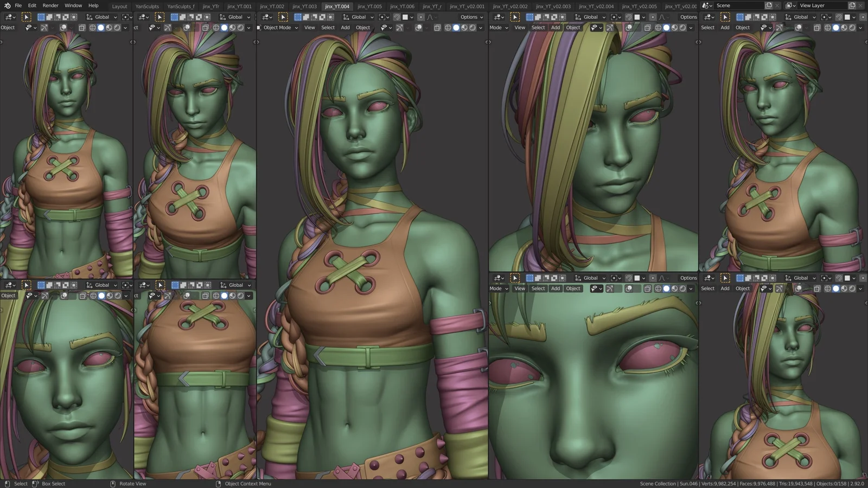
Task: Toggle X-Ray mode in the center viewport
Action: 437,28
